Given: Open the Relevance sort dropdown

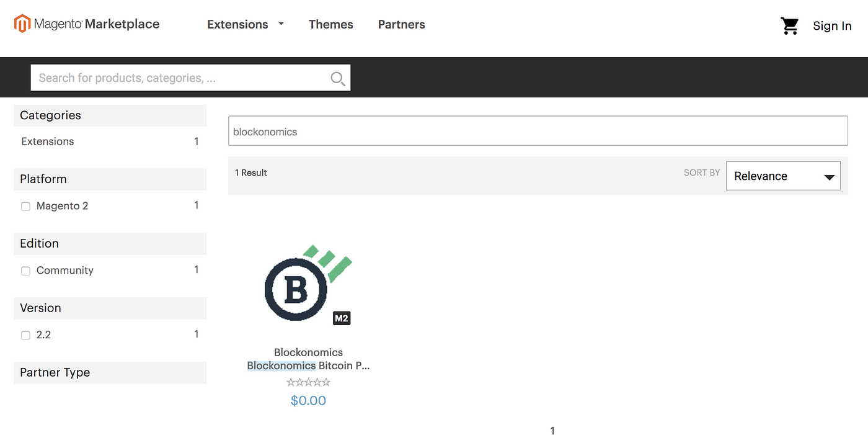Looking at the screenshot, I should [783, 176].
